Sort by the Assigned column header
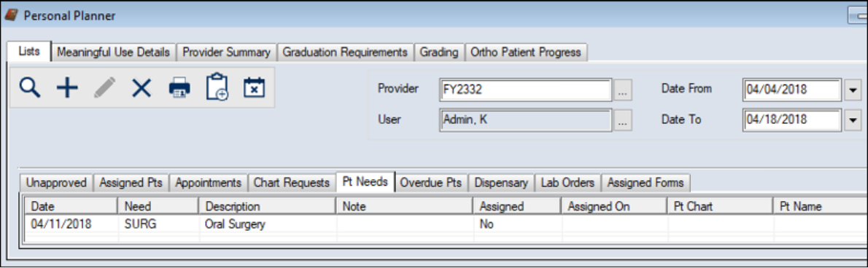This screenshot has height=268, width=868. (517, 207)
